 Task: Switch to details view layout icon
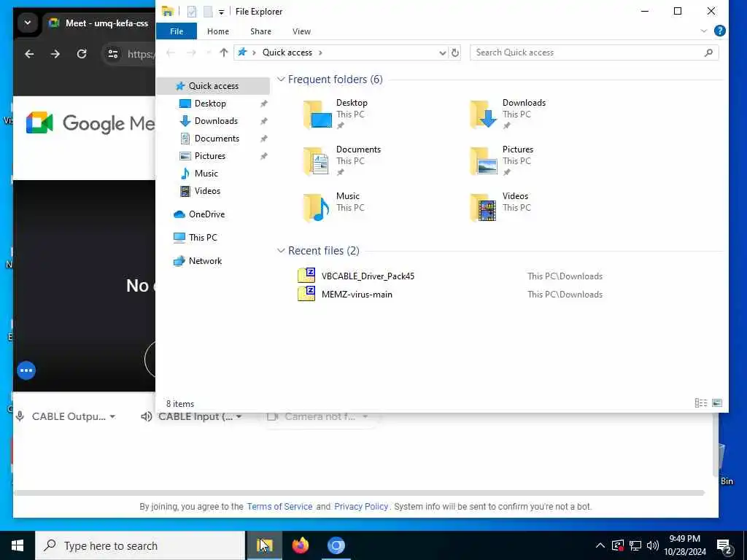(701, 403)
